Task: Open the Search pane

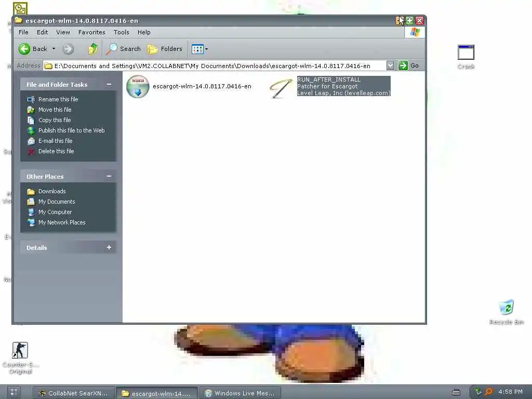Action: coord(123,49)
